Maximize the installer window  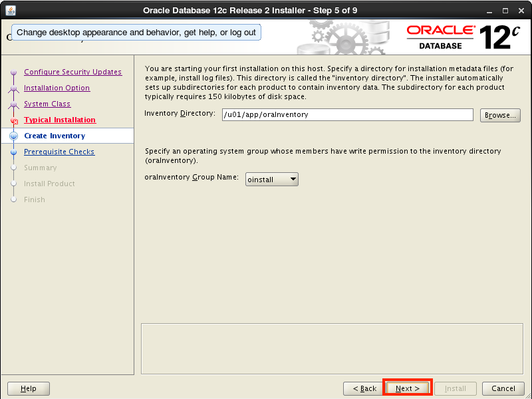coord(505,11)
